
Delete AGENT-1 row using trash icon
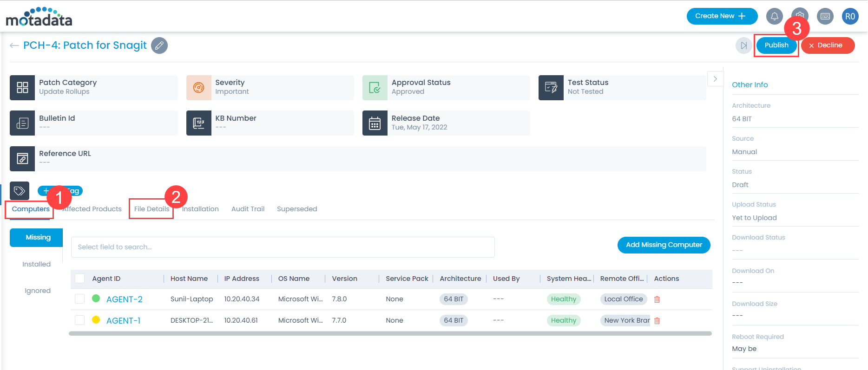point(657,321)
